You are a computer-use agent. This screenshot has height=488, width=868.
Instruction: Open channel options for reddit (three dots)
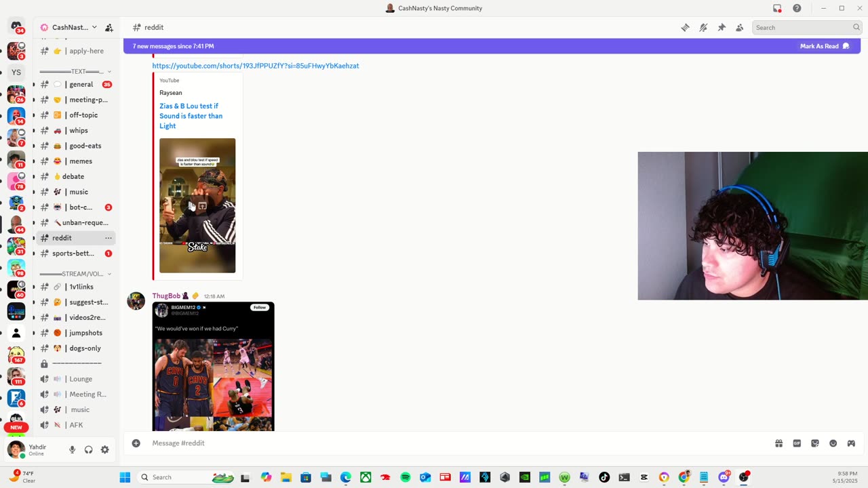[x=108, y=238]
